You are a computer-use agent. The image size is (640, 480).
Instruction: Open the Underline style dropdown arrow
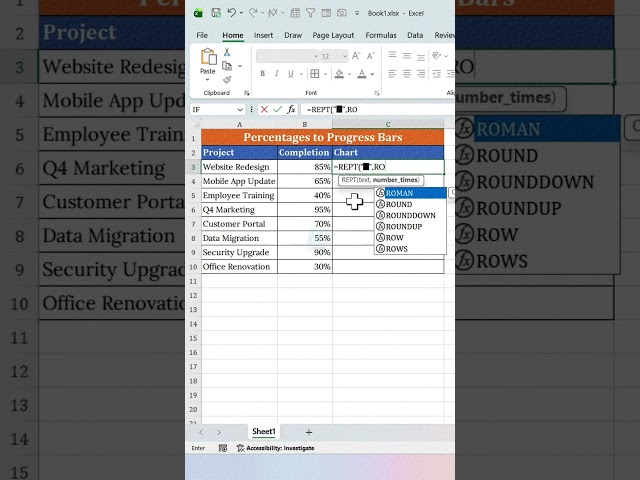[301, 74]
